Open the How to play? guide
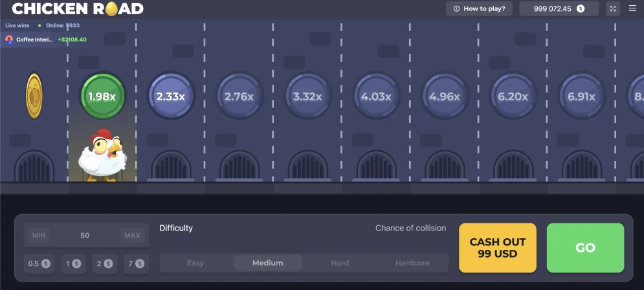Screen dimensions: 644x290 [x=480, y=8]
